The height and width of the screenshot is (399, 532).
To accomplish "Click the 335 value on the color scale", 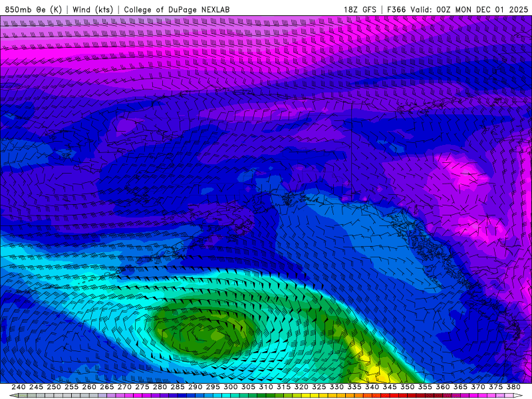I will click(x=354, y=387).
